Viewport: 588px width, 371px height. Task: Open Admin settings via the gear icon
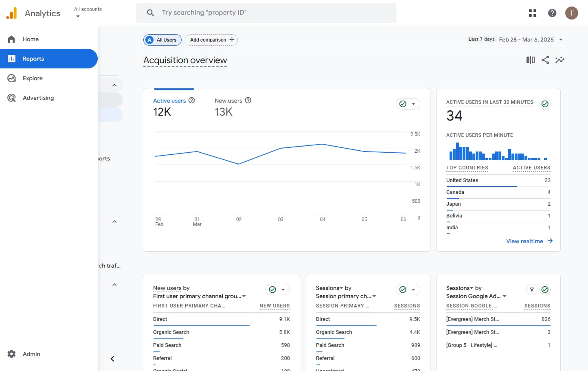tap(12, 354)
